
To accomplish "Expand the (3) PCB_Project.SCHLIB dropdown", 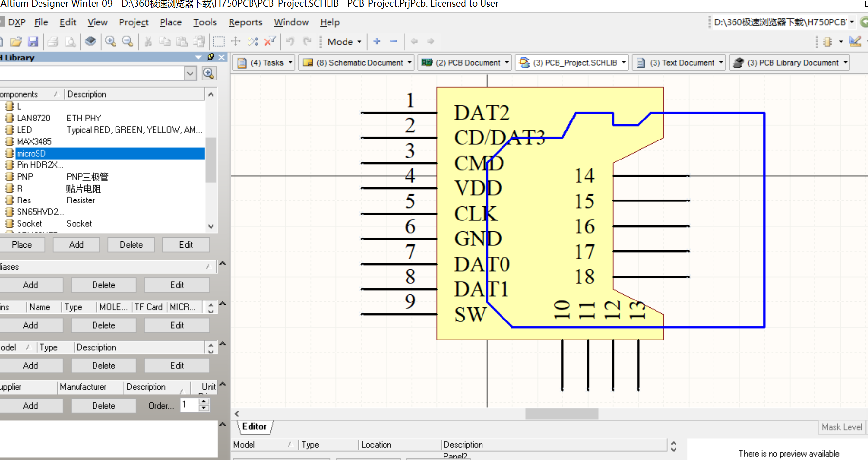I will point(624,62).
